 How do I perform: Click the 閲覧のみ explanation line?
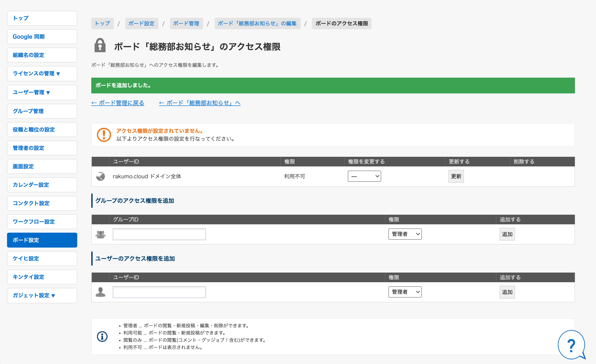pos(194,340)
